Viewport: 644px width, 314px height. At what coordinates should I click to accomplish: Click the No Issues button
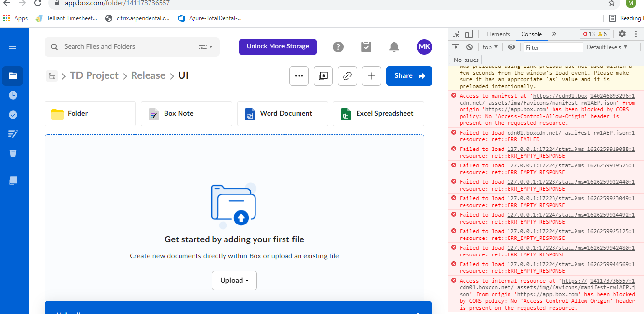click(x=466, y=60)
